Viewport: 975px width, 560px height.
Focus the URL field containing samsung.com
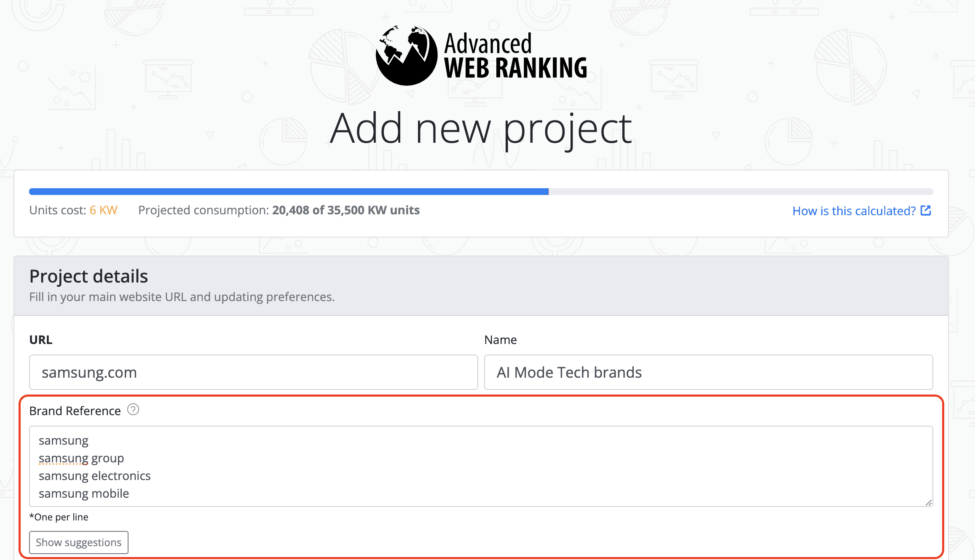[x=254, y=372]
